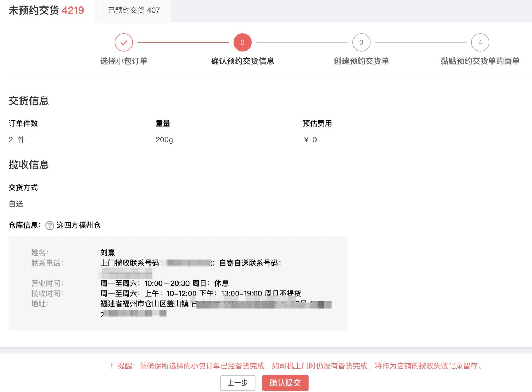Click the 交货信息 section heading
Image resolution: width=532 pixels, height=392 pixels.
pos(29,101)
